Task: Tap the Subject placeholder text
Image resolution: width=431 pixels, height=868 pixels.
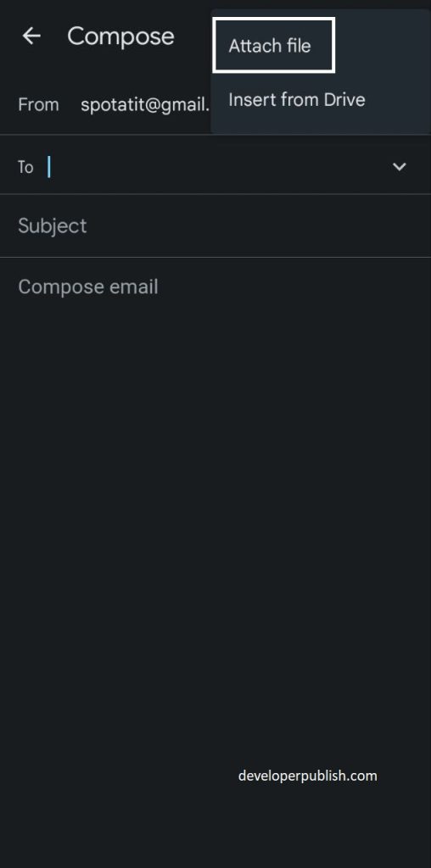Action: point(53,225)
